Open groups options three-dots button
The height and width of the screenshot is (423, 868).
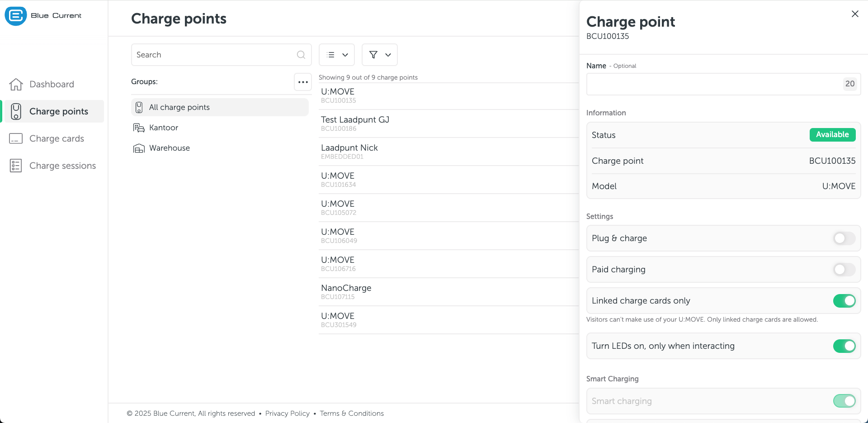pyautogui.click(x=303, y=82)
